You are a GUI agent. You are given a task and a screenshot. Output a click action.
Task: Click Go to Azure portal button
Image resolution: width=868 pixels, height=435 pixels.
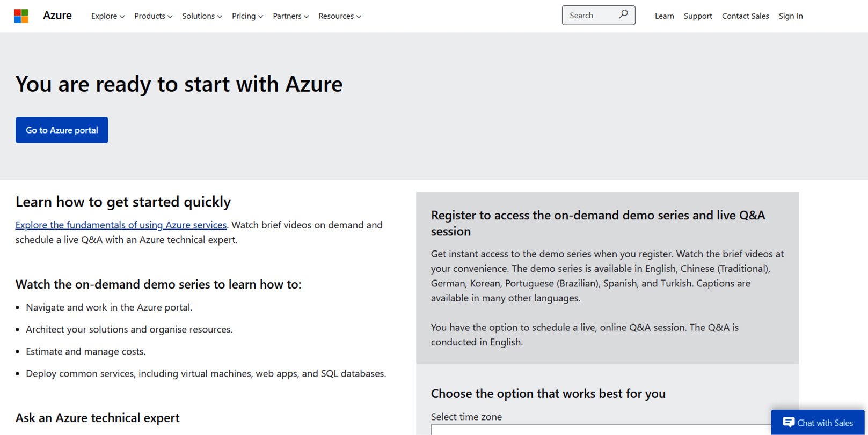pos(62,130)
